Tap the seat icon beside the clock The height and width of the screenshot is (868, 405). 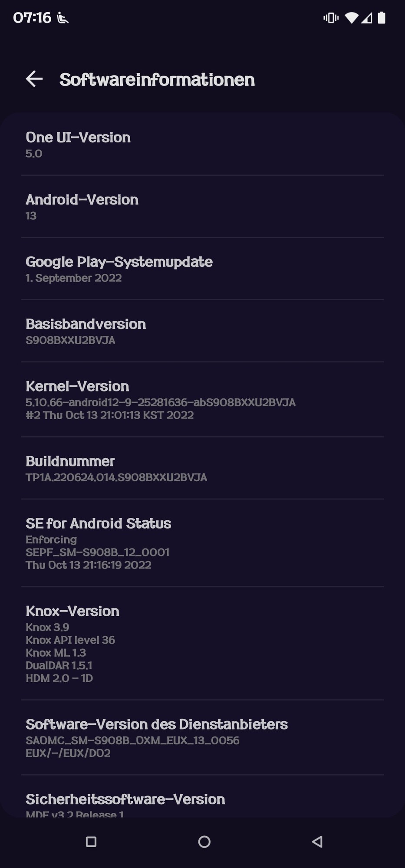pyautogui.click(x=63, y=18)
